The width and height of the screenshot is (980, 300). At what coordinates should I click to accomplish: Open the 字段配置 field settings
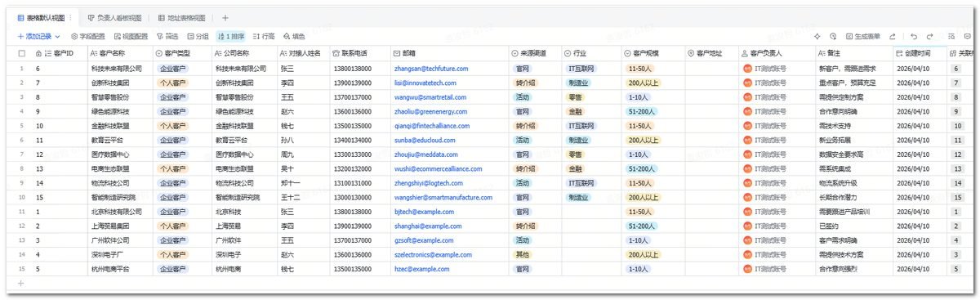tap(88, 37)
